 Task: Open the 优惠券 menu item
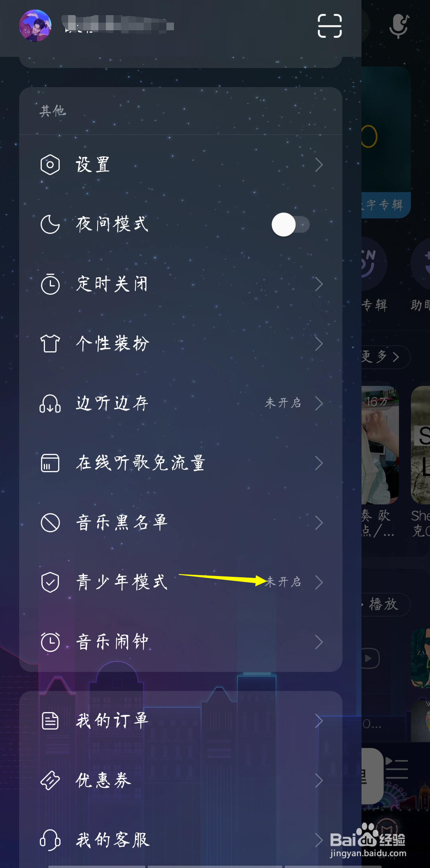coord(181,780)
